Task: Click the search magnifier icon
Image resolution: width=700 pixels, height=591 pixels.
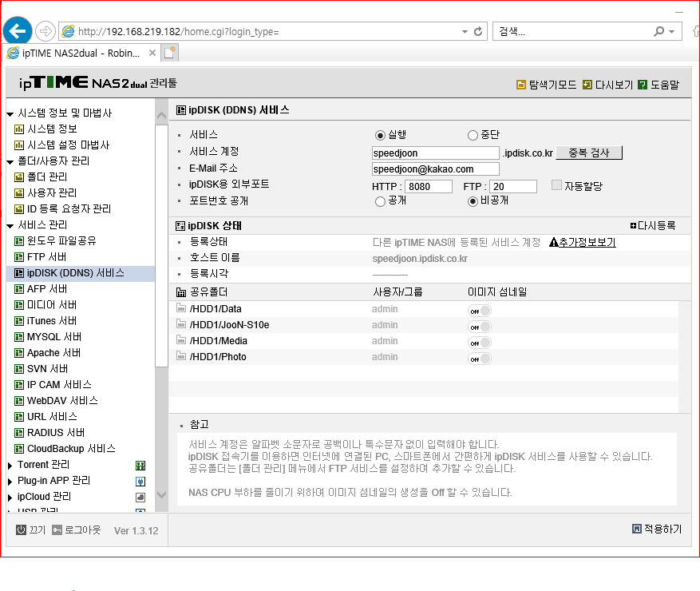Action: pos(659,32)
